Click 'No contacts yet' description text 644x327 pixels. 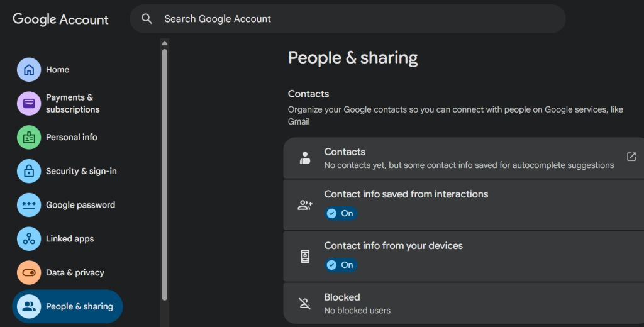pyautogui.click(x=469, y=165)
